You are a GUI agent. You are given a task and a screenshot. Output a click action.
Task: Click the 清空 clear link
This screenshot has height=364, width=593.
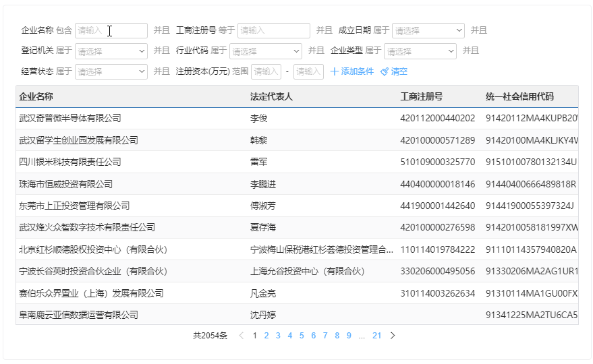394,71
